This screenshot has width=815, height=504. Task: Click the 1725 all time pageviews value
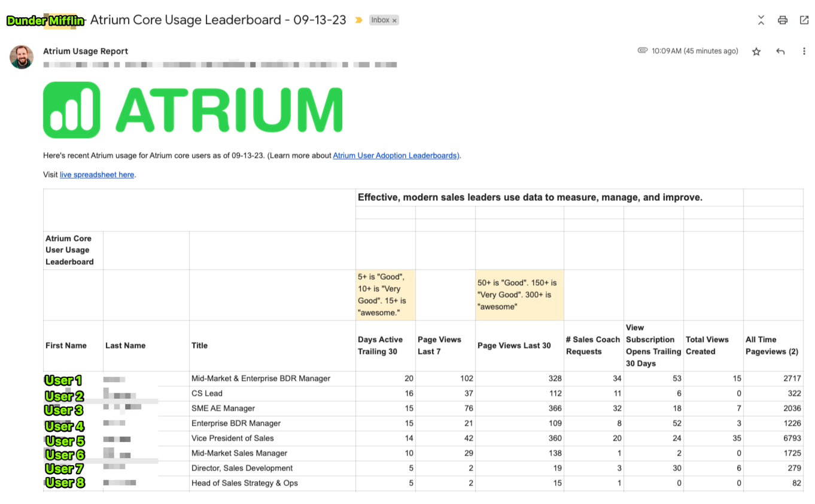[791, 453]
